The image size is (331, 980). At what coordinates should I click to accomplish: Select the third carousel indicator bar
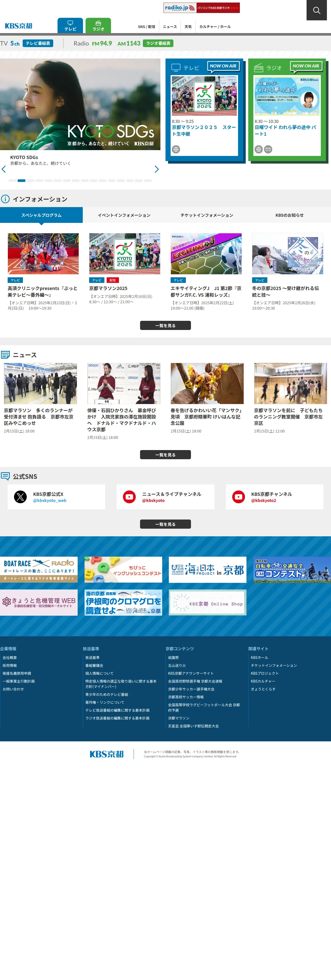(31, 180)
